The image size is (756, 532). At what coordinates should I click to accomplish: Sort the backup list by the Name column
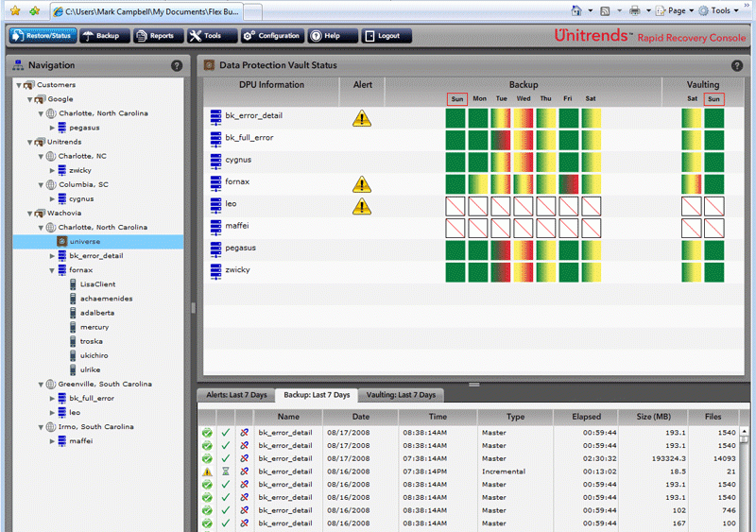288,417
